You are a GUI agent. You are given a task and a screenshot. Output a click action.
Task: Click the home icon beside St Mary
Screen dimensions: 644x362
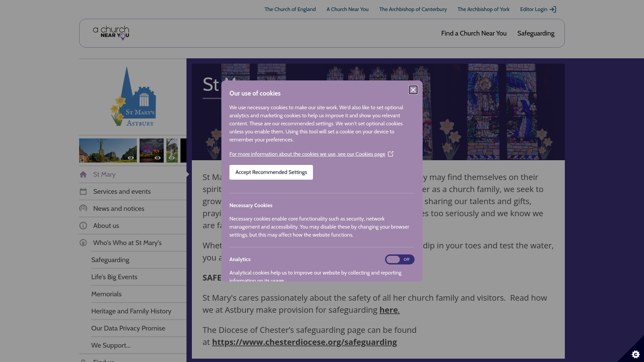(83, 174)
